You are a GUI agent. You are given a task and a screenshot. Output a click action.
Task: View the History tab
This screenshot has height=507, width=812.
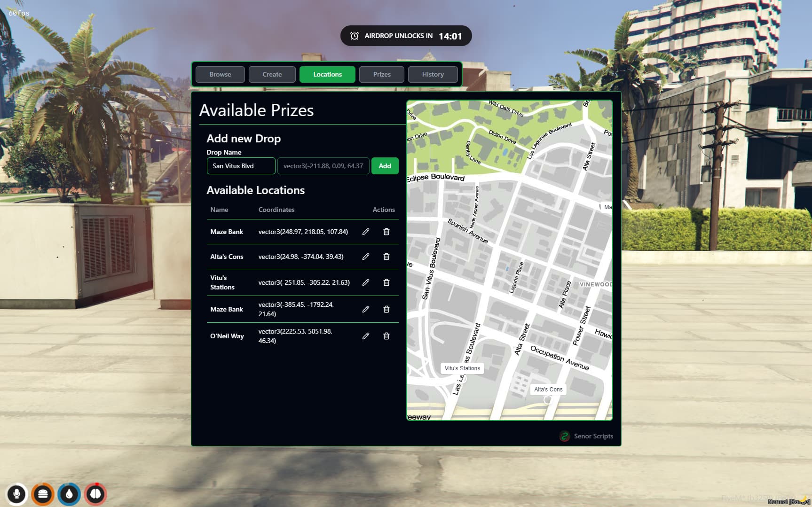(433, 74)
